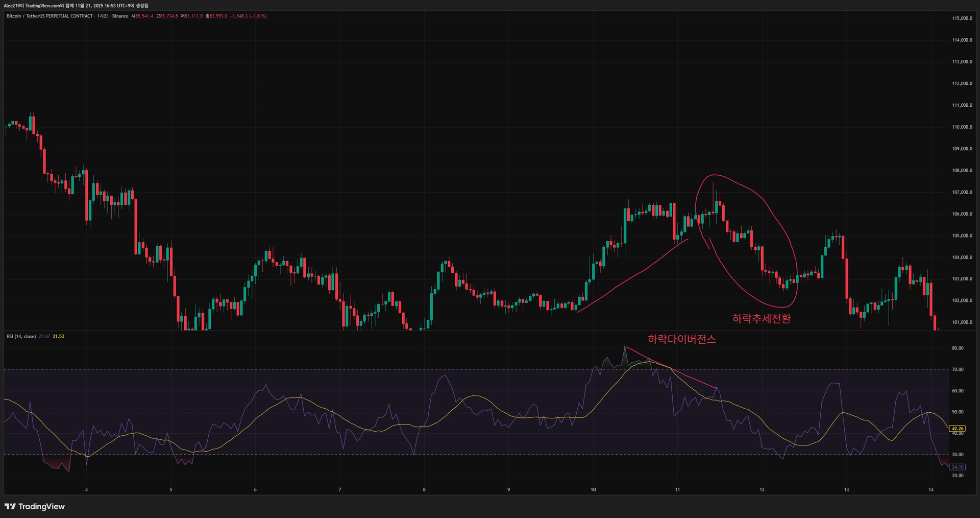980x518 pixels.
Task: Click the 115,000.0 price axis label
Action: pos(962,18)
